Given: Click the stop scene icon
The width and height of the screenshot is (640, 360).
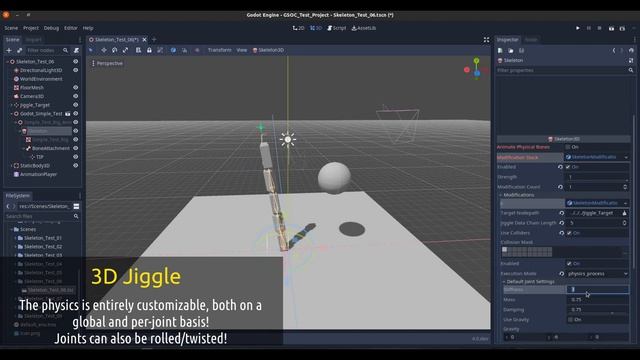Looking at the screenshot, I should click(x=599, y=28).
